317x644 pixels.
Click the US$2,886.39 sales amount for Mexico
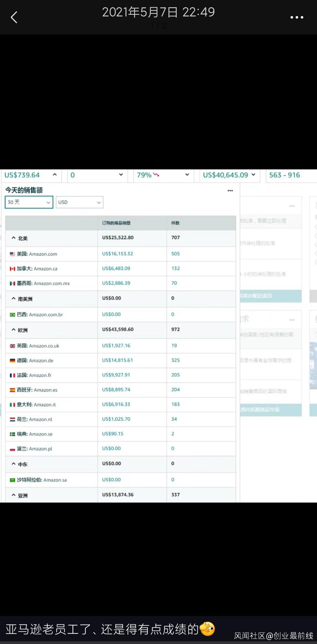point(116,283)
